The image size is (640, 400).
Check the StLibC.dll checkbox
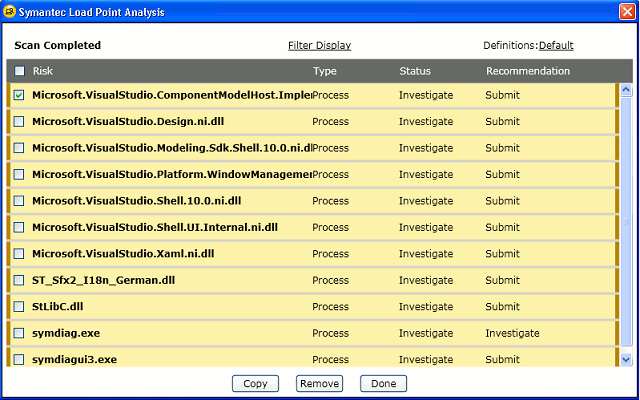click(x=19, y=307)
